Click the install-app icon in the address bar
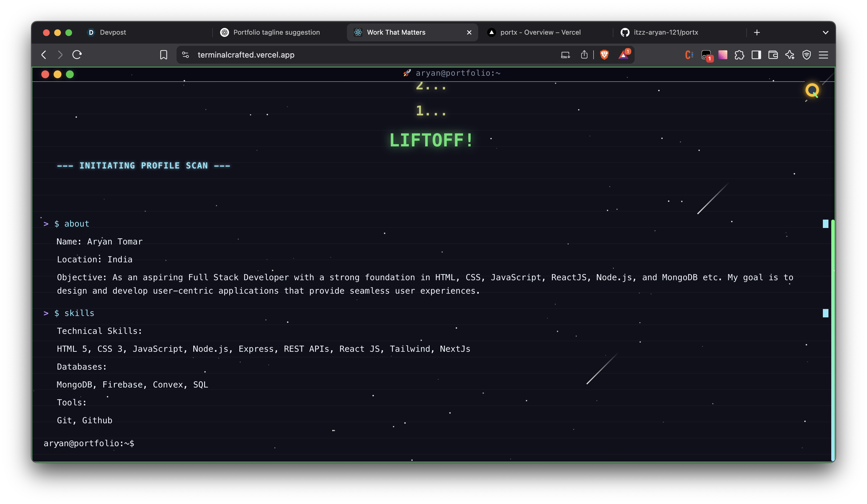This screenshot has height=504, width=867. tap(565, 55)
